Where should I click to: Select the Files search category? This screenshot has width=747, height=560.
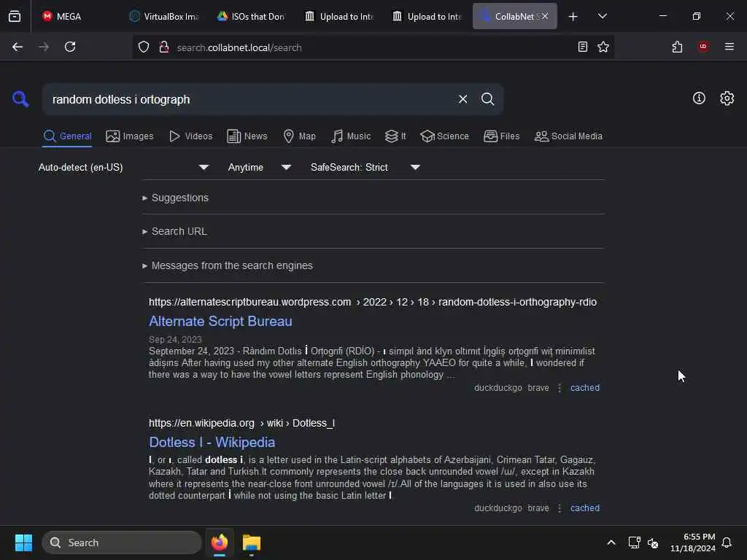point(502,136)
